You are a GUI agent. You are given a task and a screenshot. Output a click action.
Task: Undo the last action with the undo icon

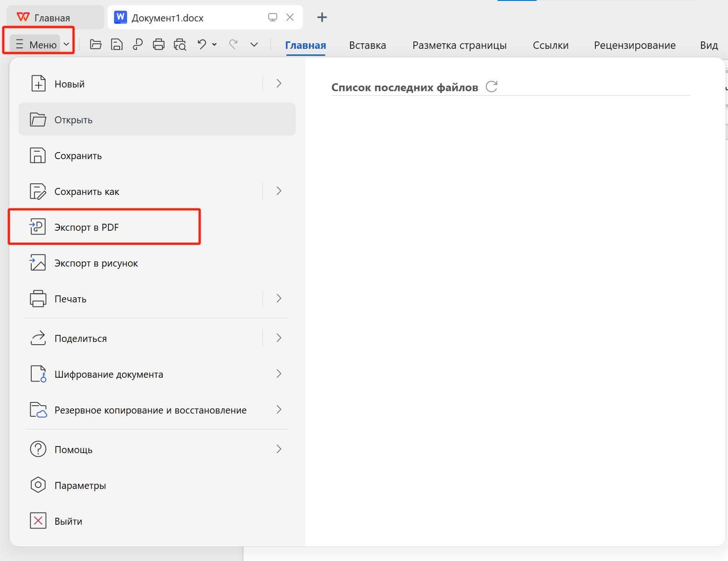[x=201, y=44]
